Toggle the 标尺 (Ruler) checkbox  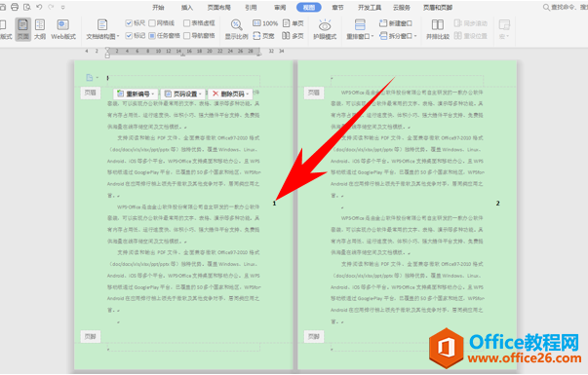pos(135,23)
